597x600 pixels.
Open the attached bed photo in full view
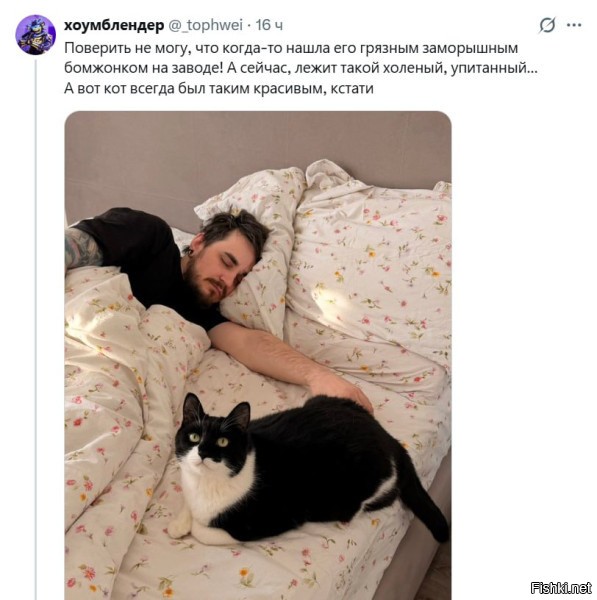tap(258, 355)
